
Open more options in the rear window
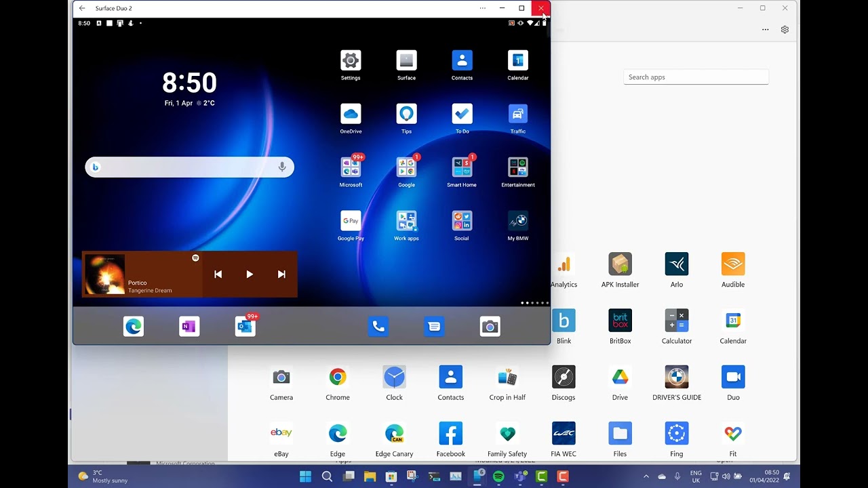[765, 30]
